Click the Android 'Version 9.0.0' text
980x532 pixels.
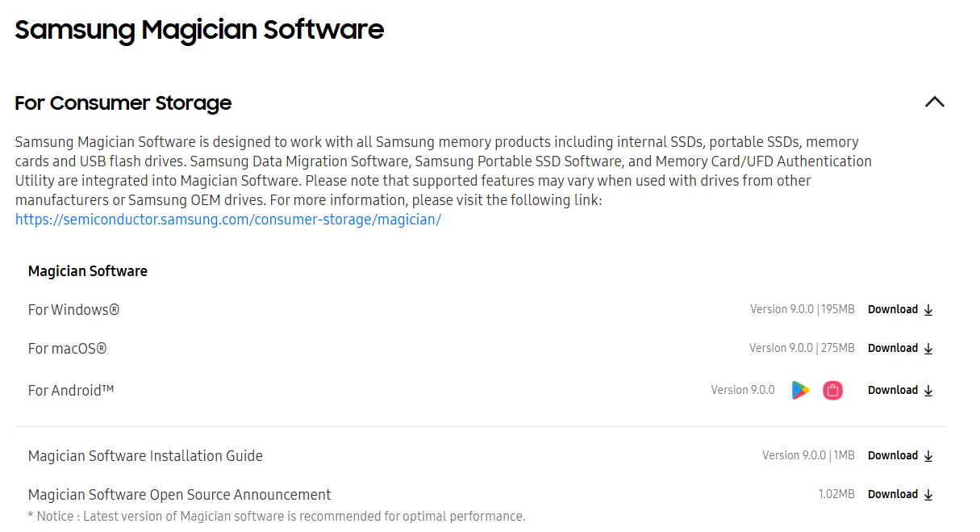tap(743, 391)
